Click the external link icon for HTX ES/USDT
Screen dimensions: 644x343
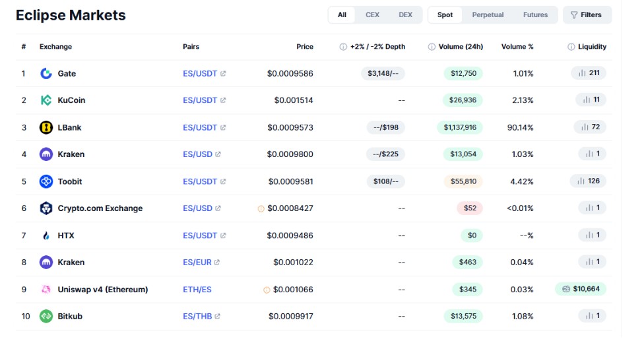coord(223,235)
